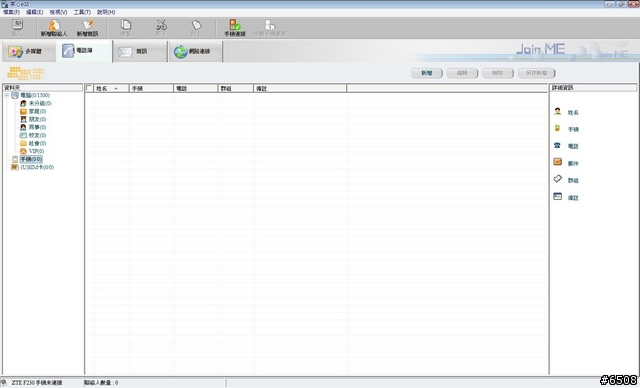The image size is (640, 388).
Task: Click the orange envelope 郵件 icon
Action: click(557, 162)
